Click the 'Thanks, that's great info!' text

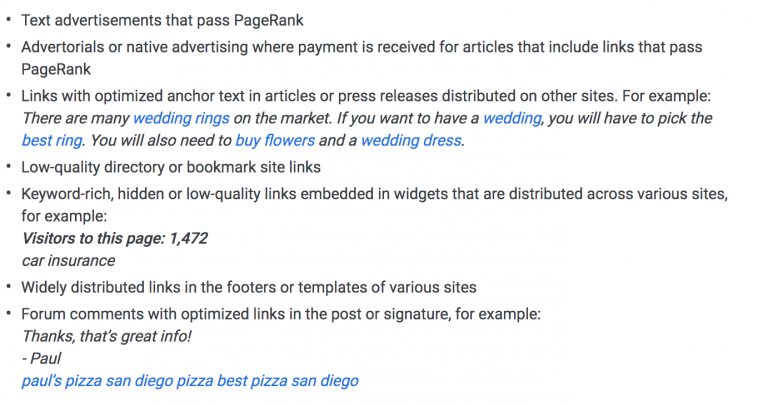(x=106, y=336)
